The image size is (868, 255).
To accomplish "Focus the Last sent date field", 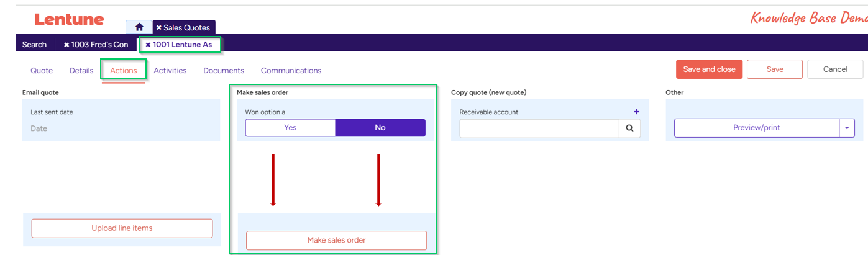I will pos(121,128).
